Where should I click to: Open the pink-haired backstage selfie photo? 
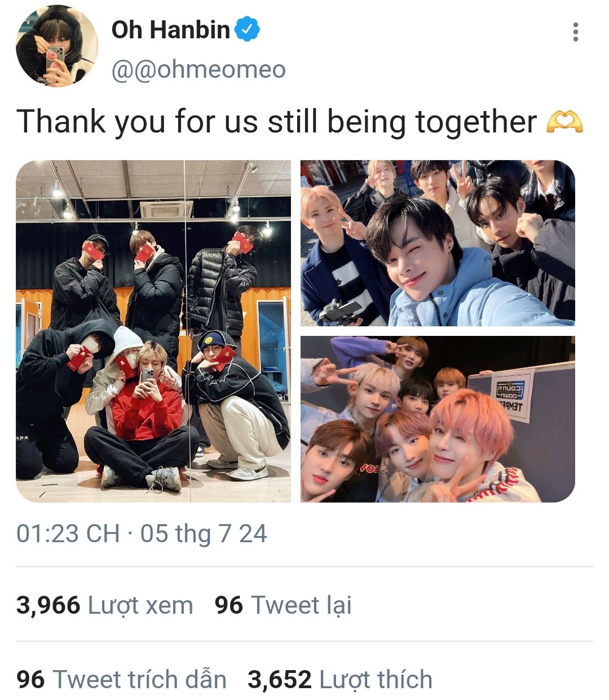(438, 419)
